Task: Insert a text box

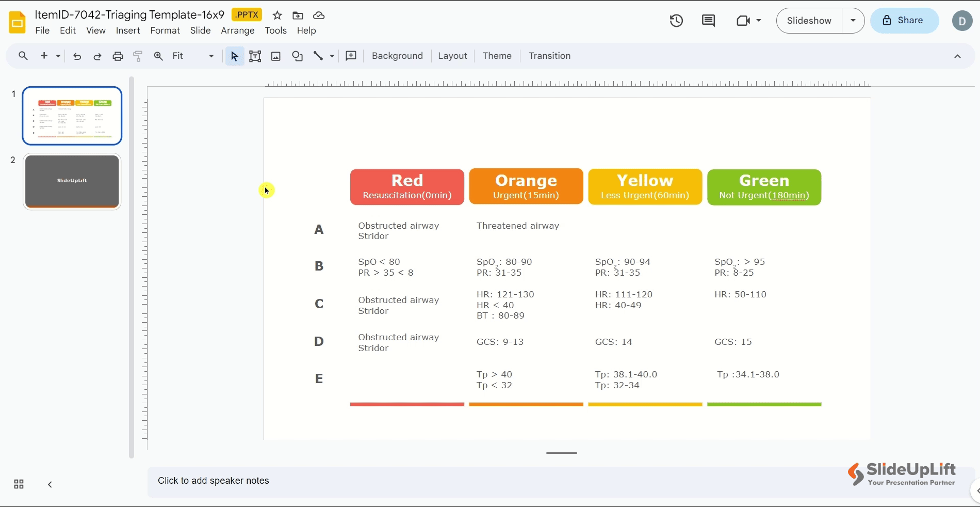Action: coord(255,56)
